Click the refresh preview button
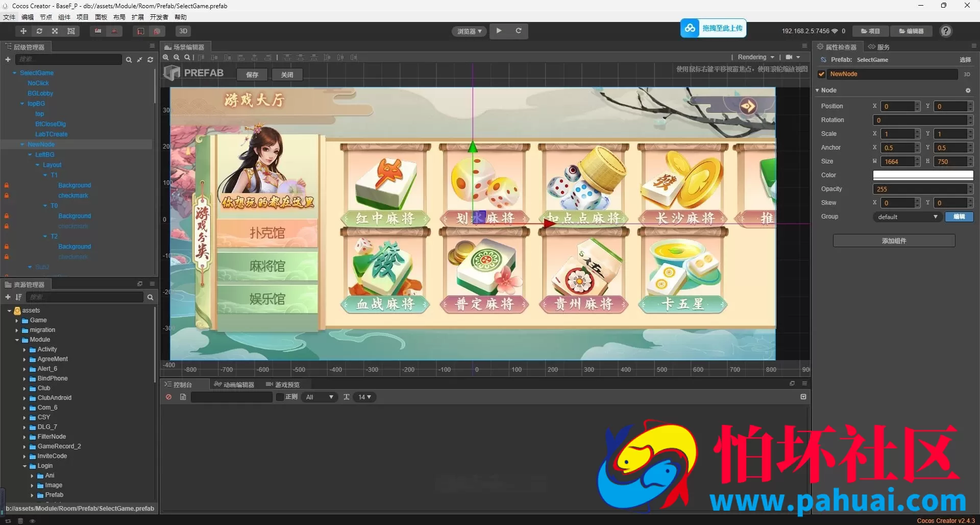The width and height of the screenshot is (980, 525). click(518, 31)
